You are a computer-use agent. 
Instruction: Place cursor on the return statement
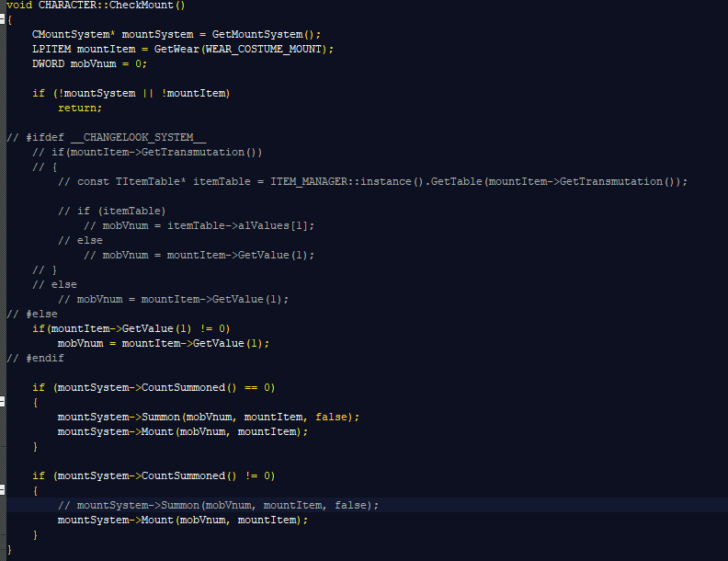(x=79, y=108)
